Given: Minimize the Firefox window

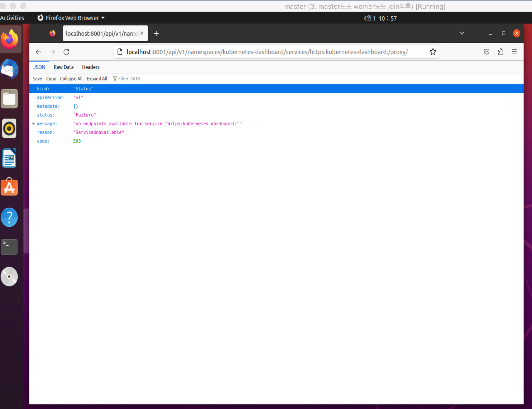Looking at the screenshot, I should point(490,33).
